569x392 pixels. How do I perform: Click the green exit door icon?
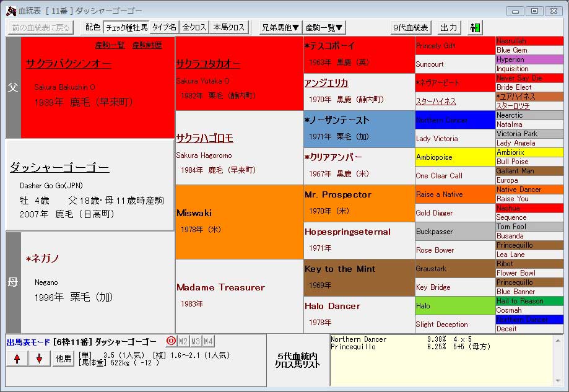(475, 28)
